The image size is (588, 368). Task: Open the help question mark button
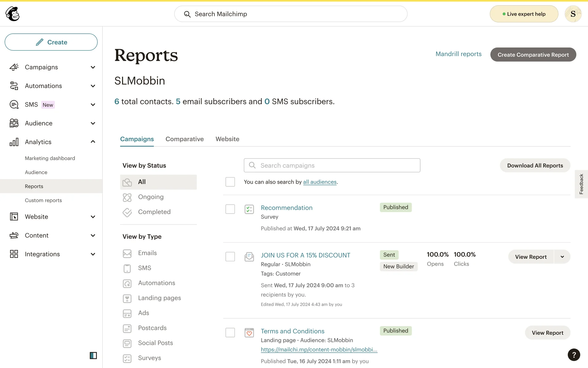point(574,355)
